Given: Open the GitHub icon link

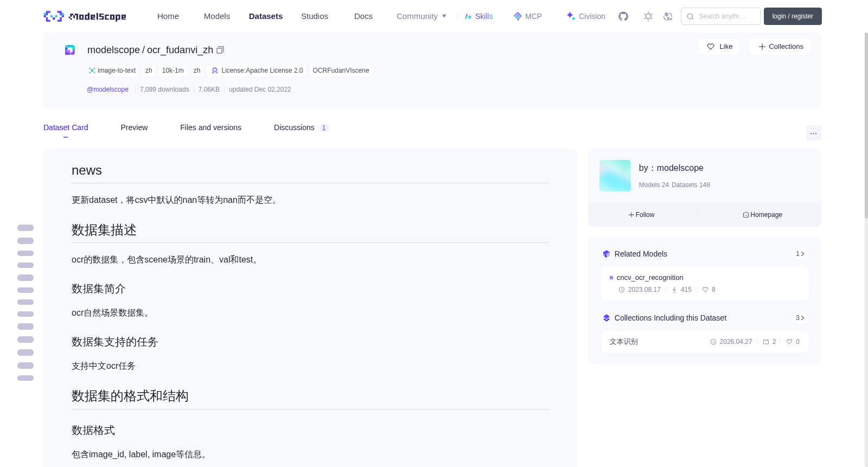Looking at the screenshot, I should (x=623, y=16).
